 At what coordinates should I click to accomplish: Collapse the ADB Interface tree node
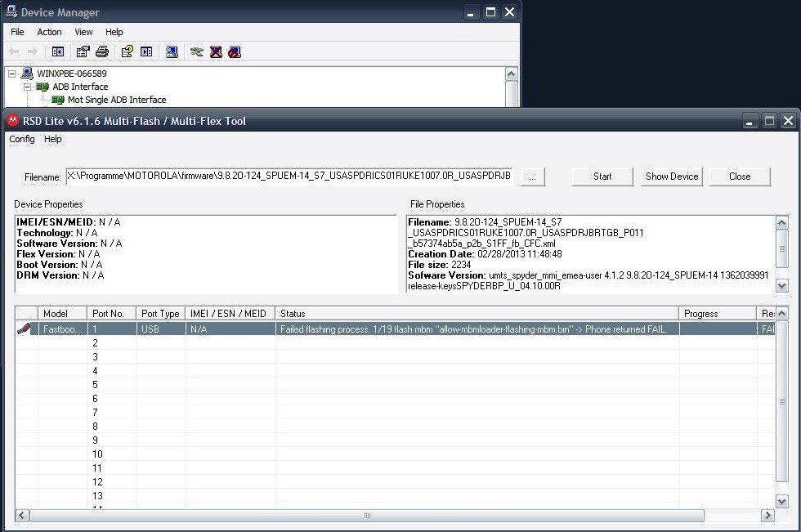pyautogui.click(x=27, y=87)
